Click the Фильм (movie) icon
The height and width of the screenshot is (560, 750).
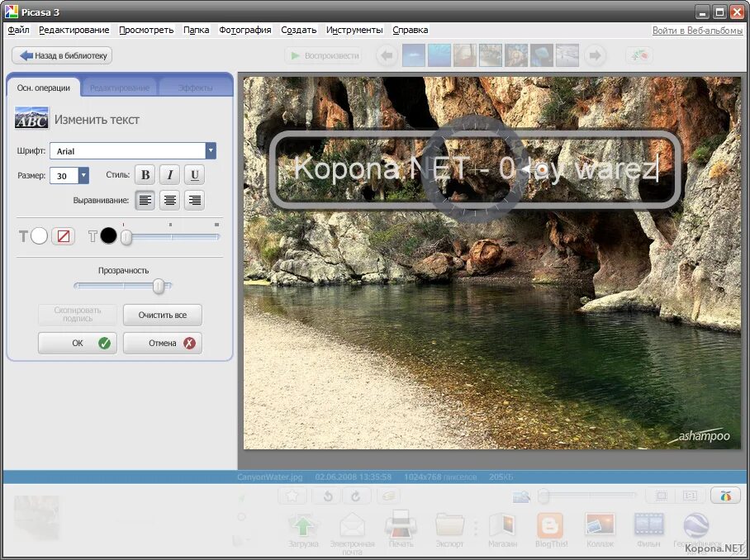648,524
